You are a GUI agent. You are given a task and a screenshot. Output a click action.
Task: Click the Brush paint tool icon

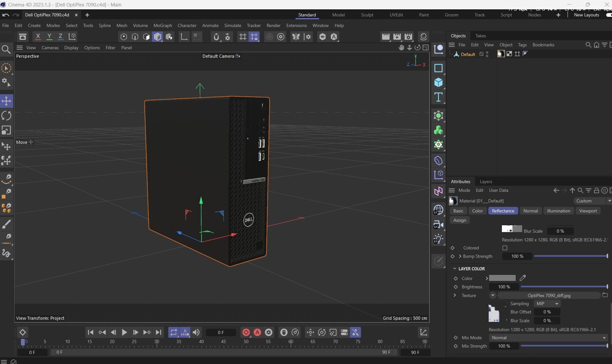(x=6, y=224)
